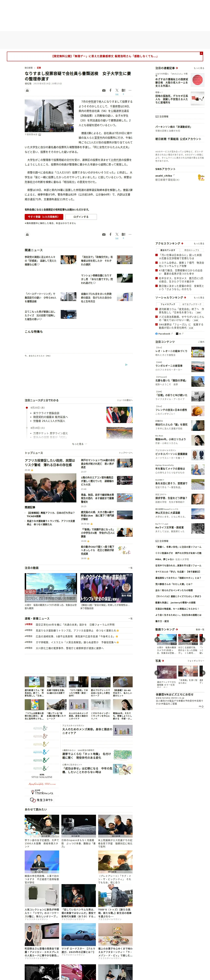Open 一覧 next to 速報・新着ニュース
Viewport: 210px width, 980px height.
click(130, 619)
